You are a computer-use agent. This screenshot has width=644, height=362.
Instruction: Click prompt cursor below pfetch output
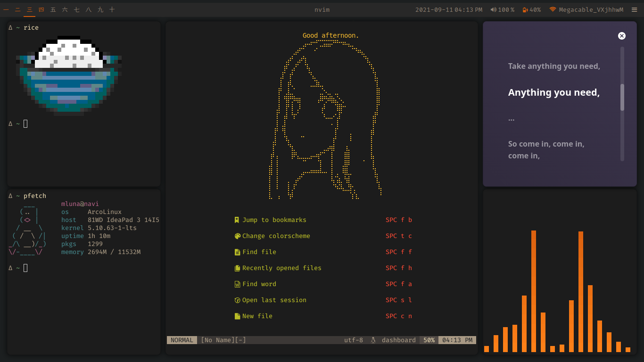[x=25, y=268]
